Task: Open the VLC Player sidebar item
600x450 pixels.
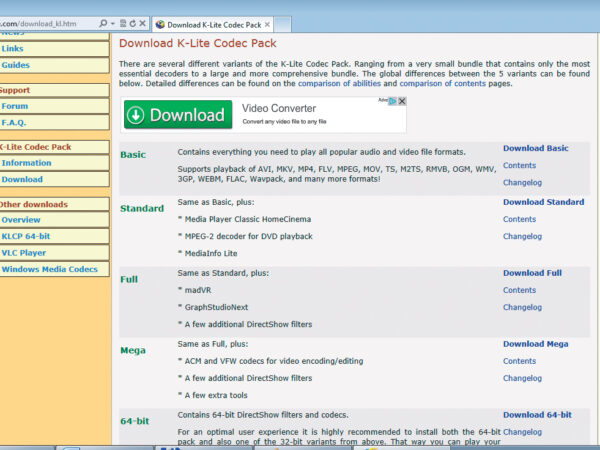Action: point(24,253)
